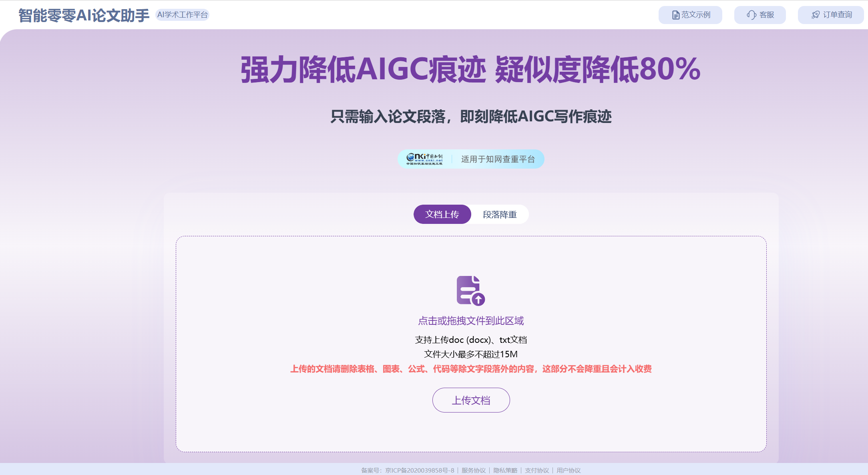Click the AI学术工作平台 badge
Image resolution: width=868 pixels, height=475 pixels.
pyautogui.click(x=183, y=15)
